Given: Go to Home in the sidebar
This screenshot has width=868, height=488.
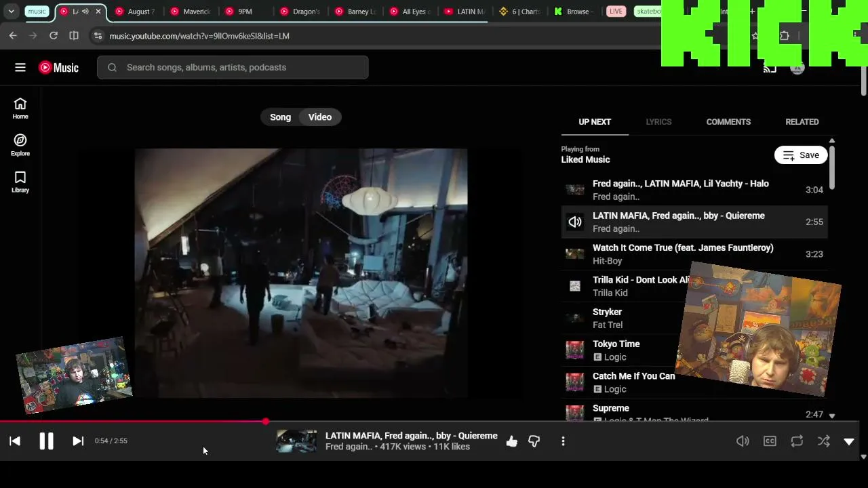Looking at the screenshot, I should [20, 108].
